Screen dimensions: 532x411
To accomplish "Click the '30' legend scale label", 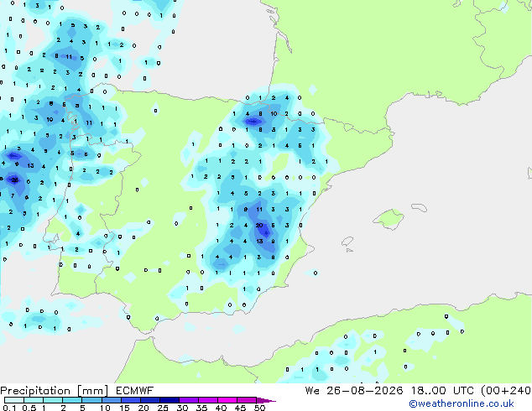I will pos(182,408).
